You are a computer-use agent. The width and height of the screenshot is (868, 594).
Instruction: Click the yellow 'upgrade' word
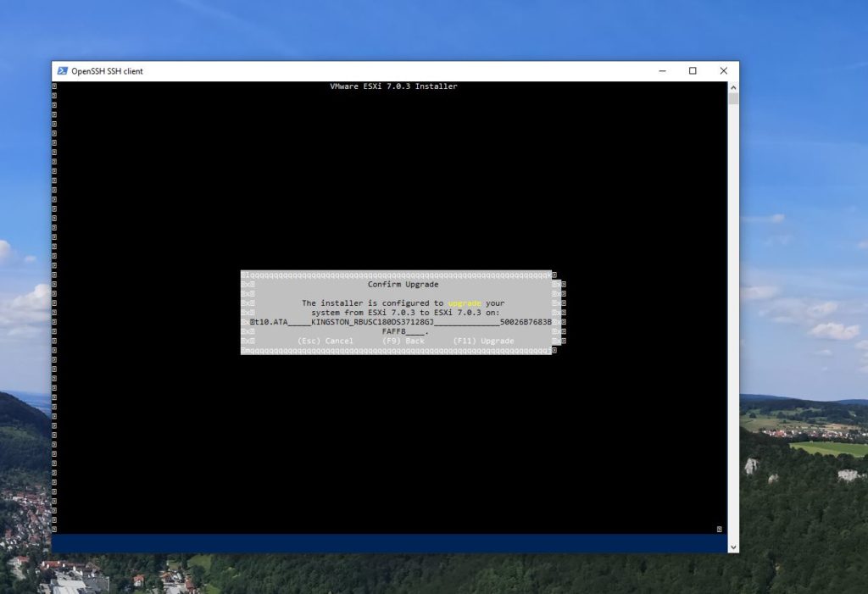[x=465, y=303]
